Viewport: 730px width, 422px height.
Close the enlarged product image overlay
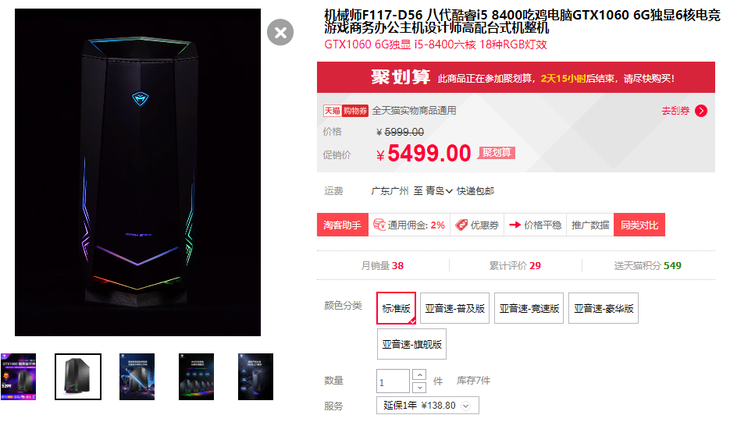point(280,32)
